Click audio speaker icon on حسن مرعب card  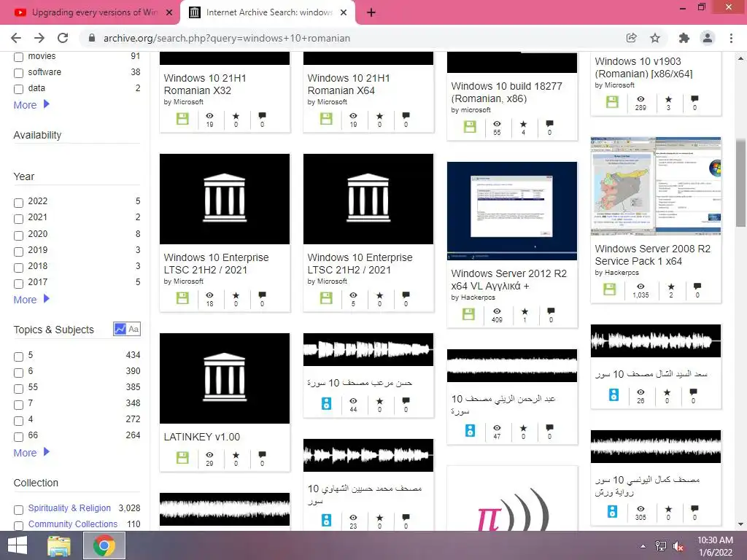[326, 404]
